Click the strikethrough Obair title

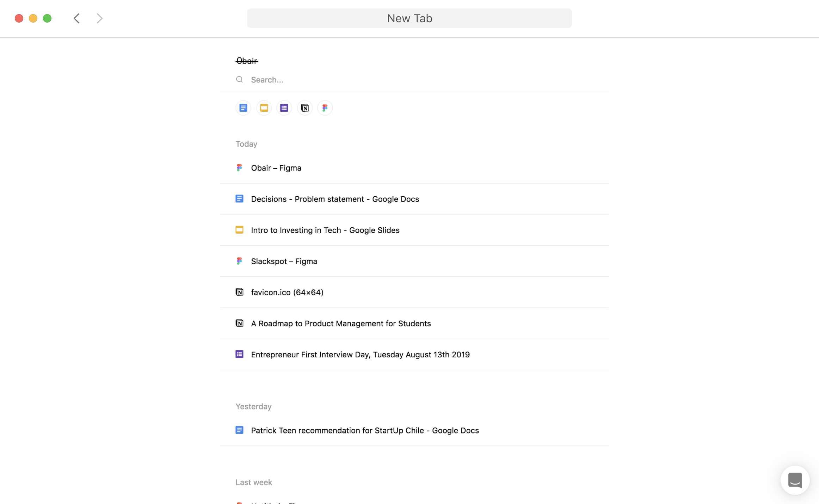click(247, 61)
